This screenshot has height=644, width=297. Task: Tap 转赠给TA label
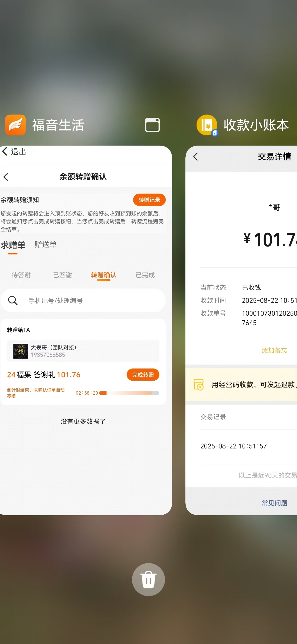tap(18, 330)
